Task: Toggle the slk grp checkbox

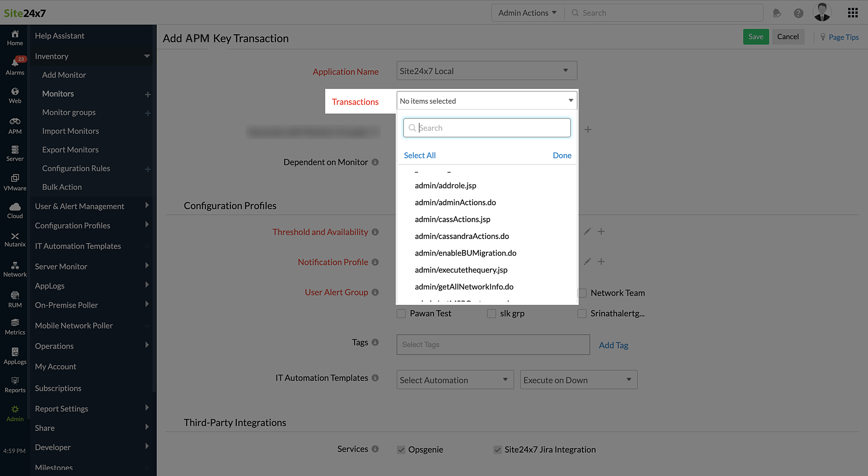Action: (x=491, y=313)
